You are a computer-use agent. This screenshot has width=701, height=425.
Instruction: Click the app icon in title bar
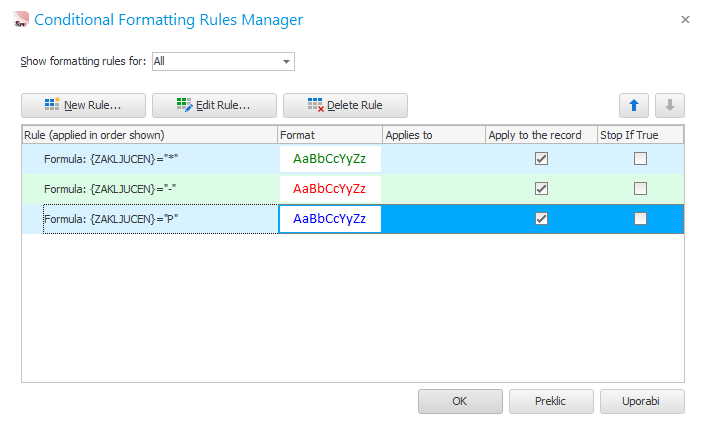point(13,20)
